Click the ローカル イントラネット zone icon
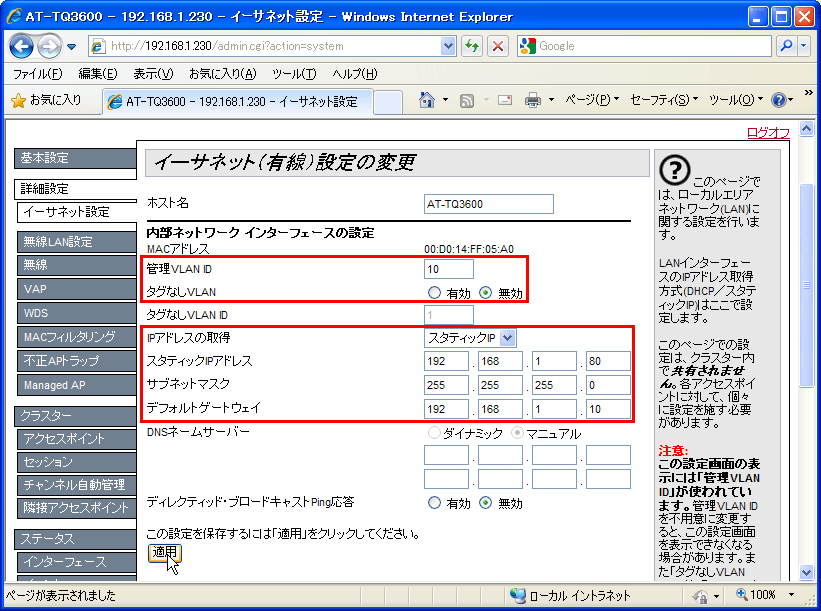The height and width of the screenshot is (611, 821). (x=518, y=595)
